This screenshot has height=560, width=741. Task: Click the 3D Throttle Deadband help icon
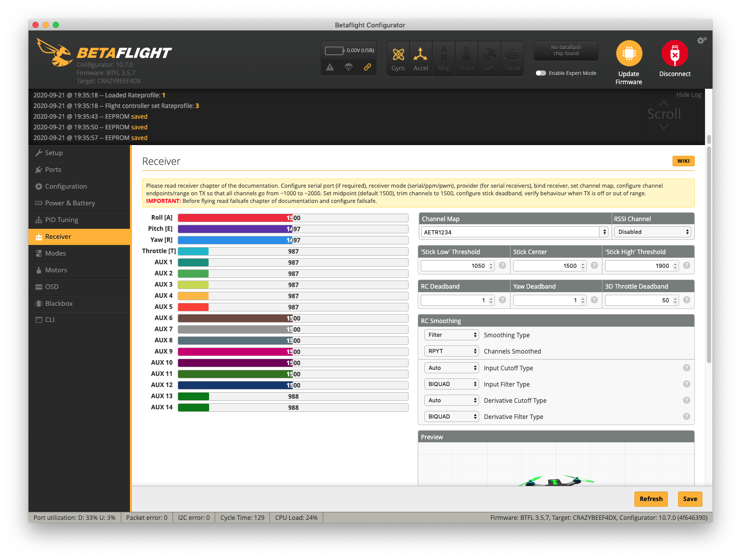(687, 300)
